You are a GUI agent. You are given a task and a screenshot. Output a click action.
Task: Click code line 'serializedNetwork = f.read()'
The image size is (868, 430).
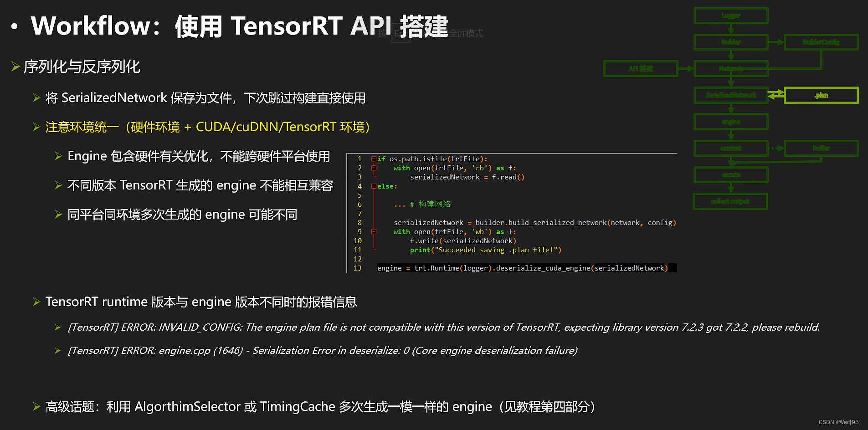[467, 177]
